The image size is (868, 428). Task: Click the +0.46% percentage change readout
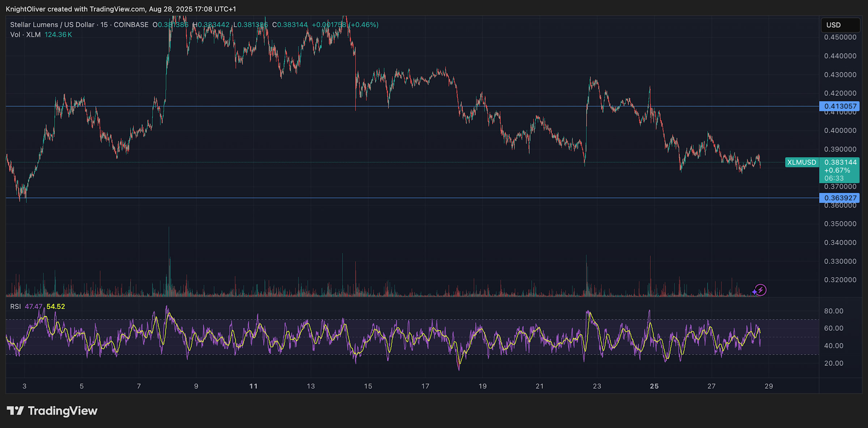coord(364,25)
